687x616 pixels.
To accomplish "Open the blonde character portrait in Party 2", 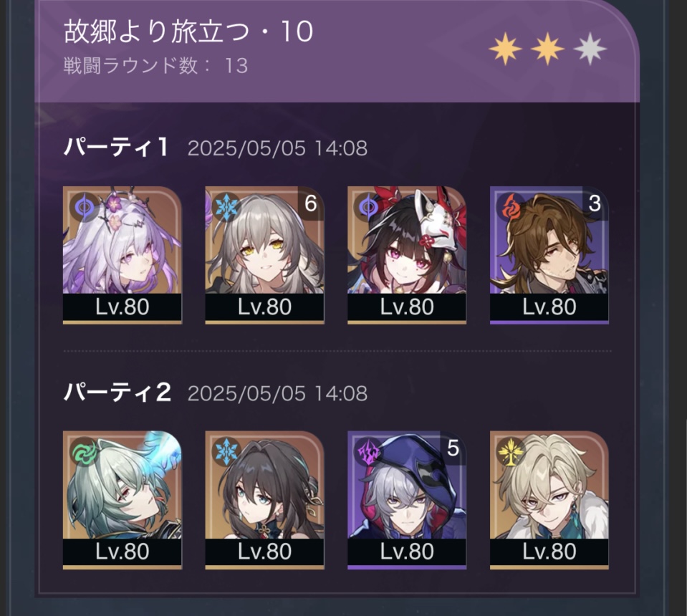I will click(549, 500).
